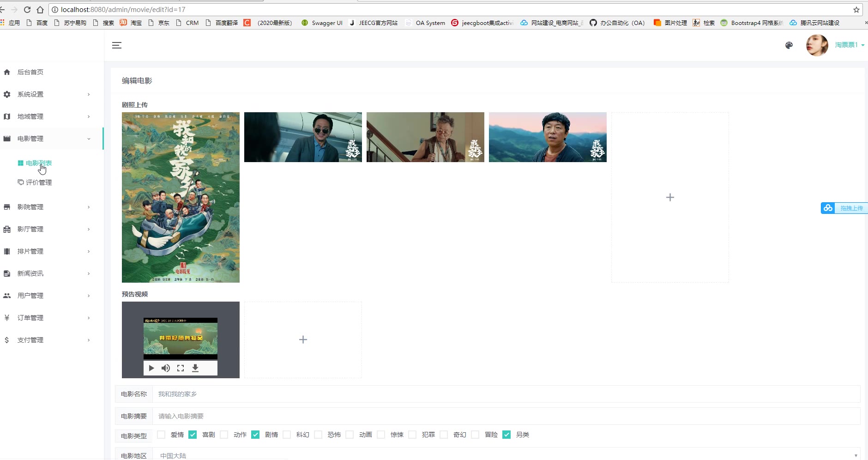Go to 后台首页 in the sidebar

(30, 72)
